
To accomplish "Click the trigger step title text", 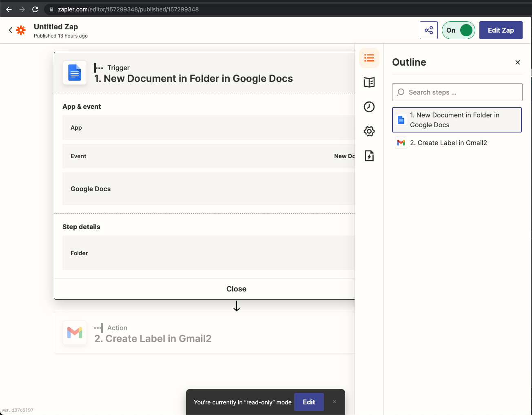I will 193,78.
